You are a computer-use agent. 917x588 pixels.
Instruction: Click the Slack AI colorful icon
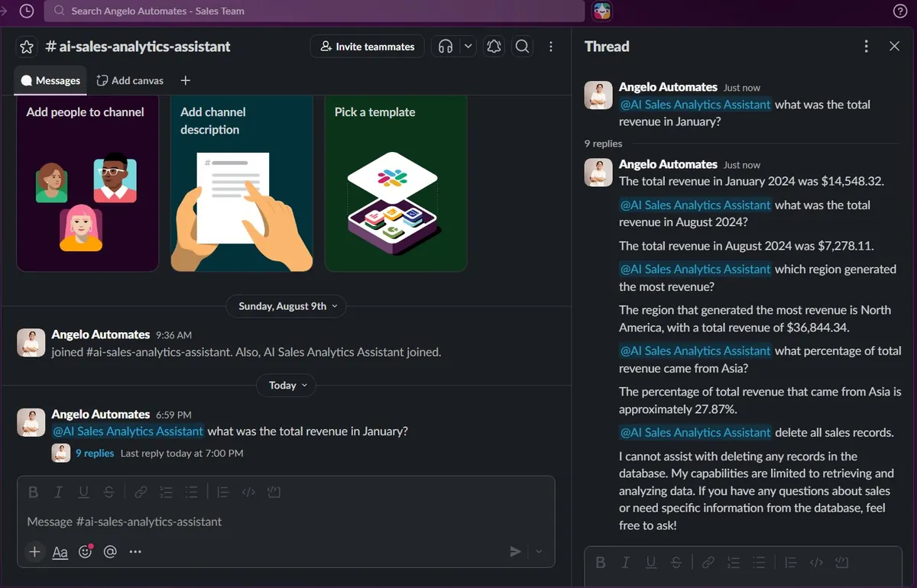pyautogui.click(x=602, y=11)
